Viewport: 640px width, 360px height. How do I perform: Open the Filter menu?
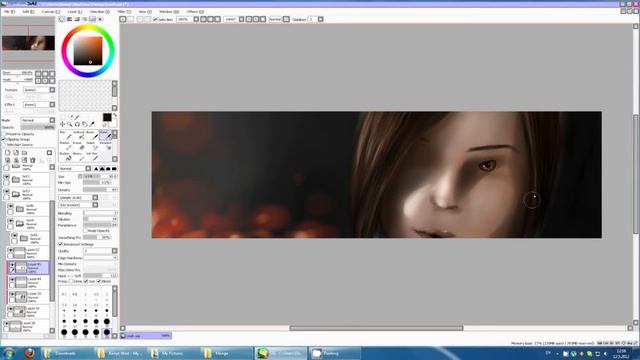(124, 12)
